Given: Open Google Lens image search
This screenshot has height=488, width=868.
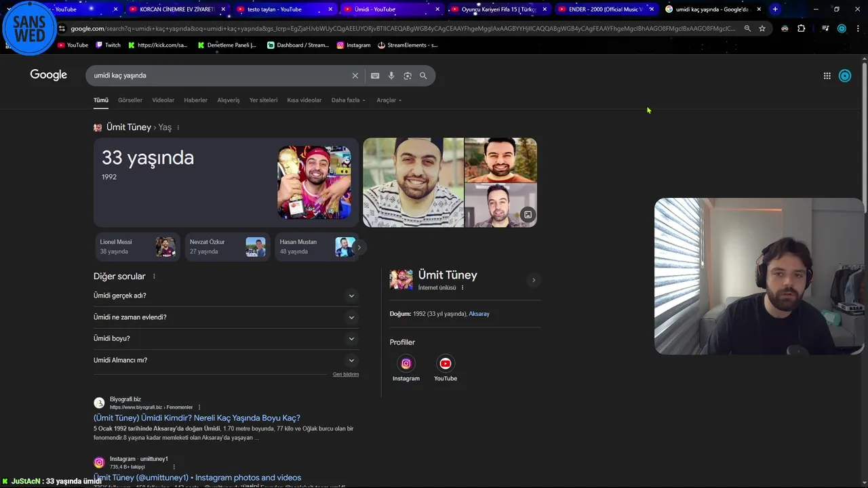Looking at the screenshot, I should coord(408,76).
